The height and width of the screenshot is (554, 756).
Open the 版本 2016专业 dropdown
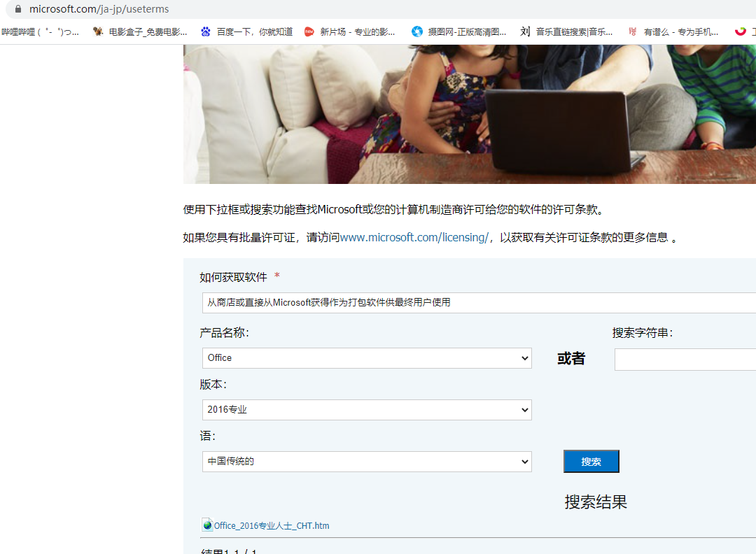(367, 409)
